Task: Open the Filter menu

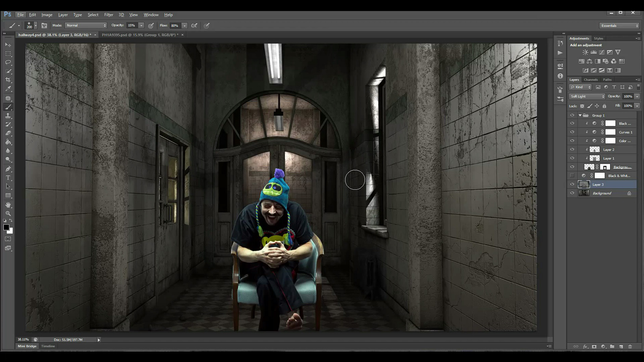Action: point(108,15)
